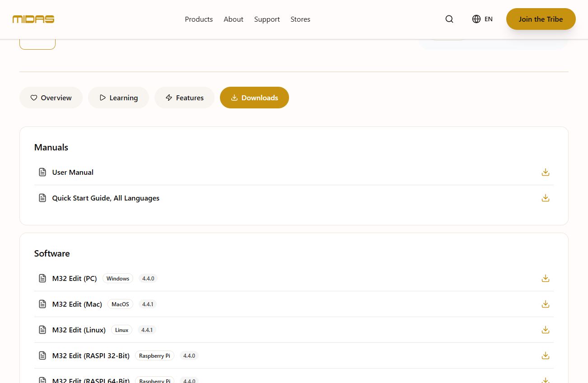This screenshot has height=383, width=588.
Task: Open the search magnifier icon
Action: (449, 19)
